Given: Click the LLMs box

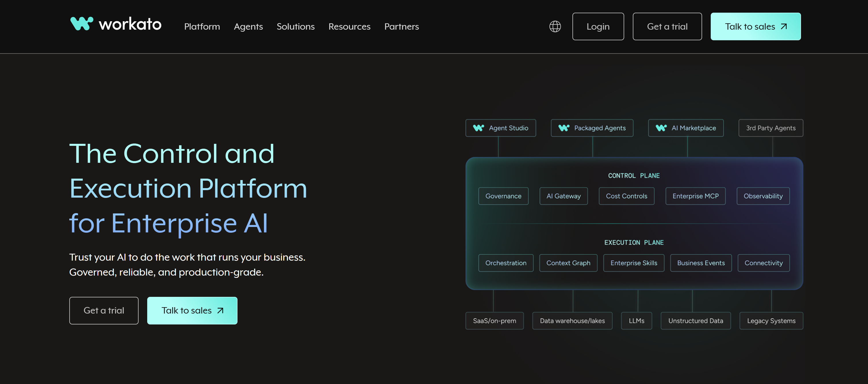Looking at the screenshot, I should click(x=637, y=321).
